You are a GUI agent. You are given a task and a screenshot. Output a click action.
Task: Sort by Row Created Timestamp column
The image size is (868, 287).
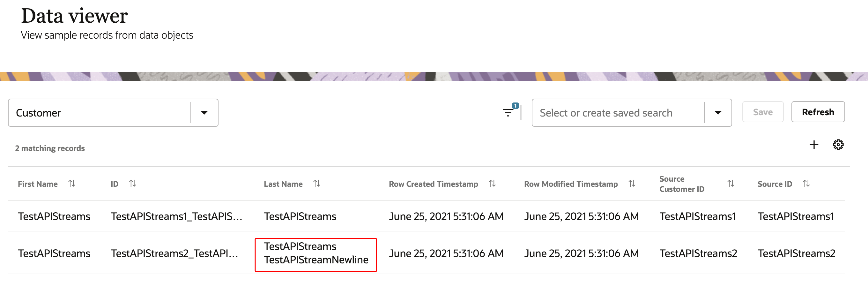492,184
